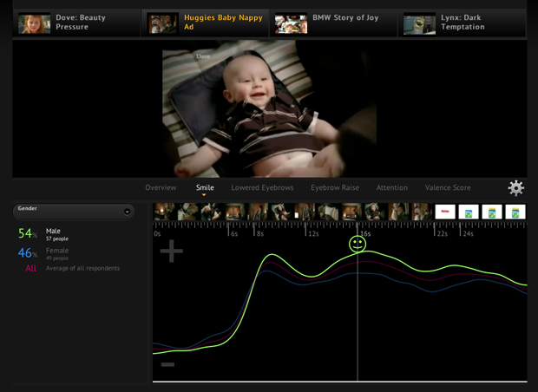Expand the Gender dropdown arrow
The width and height of the screenshot is (538, 392).
click(127, 211)
